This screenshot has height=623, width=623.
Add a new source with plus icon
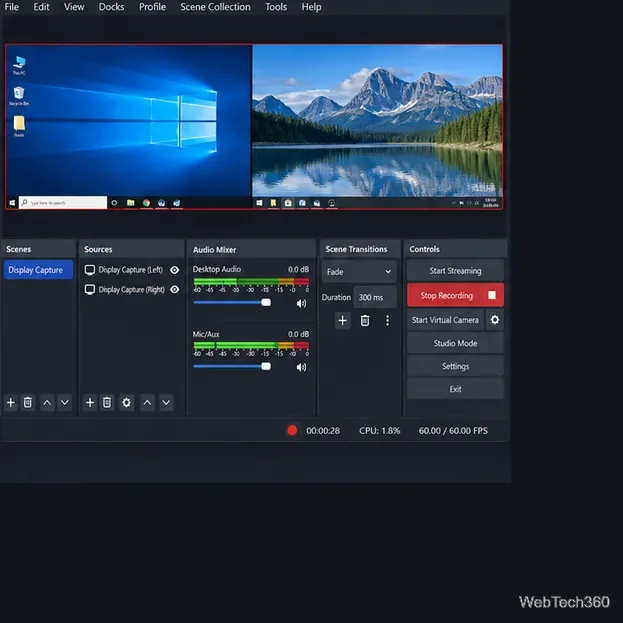pos(90,402)
